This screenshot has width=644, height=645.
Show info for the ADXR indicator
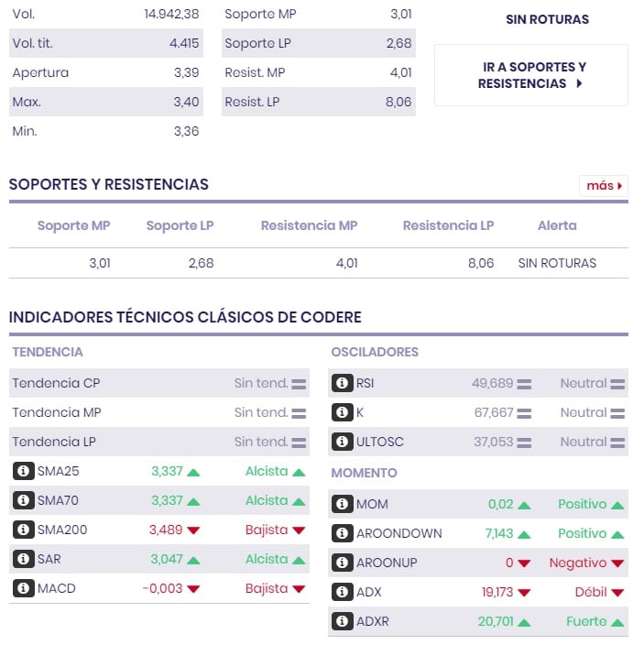(343, 621)
